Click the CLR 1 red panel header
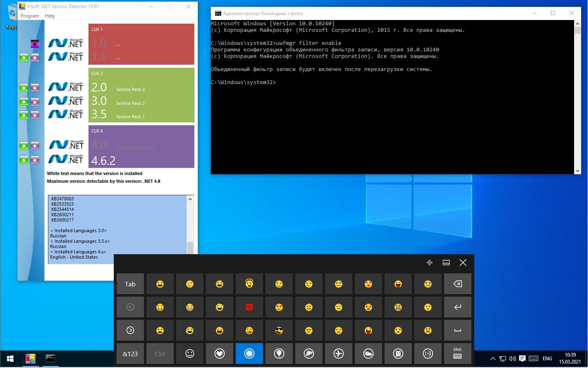 pos(97,30)
